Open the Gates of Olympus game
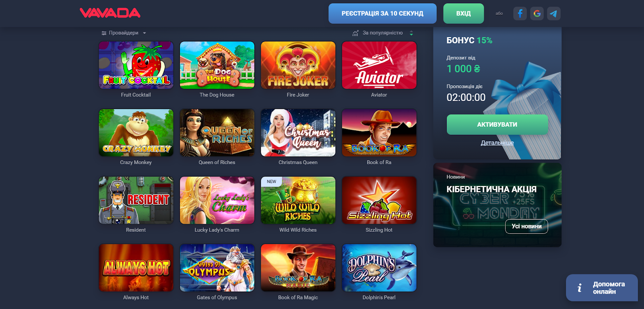Screen dimensions: 644x309 [217, 268]
